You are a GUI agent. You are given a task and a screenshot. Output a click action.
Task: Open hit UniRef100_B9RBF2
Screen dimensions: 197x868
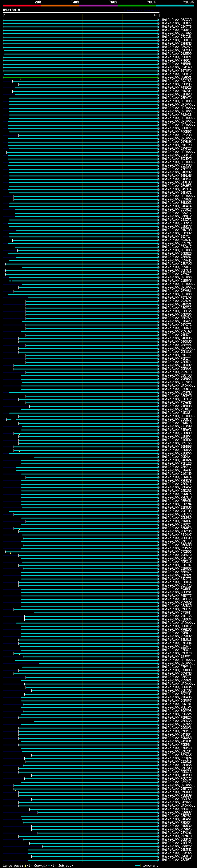[177, 30]
